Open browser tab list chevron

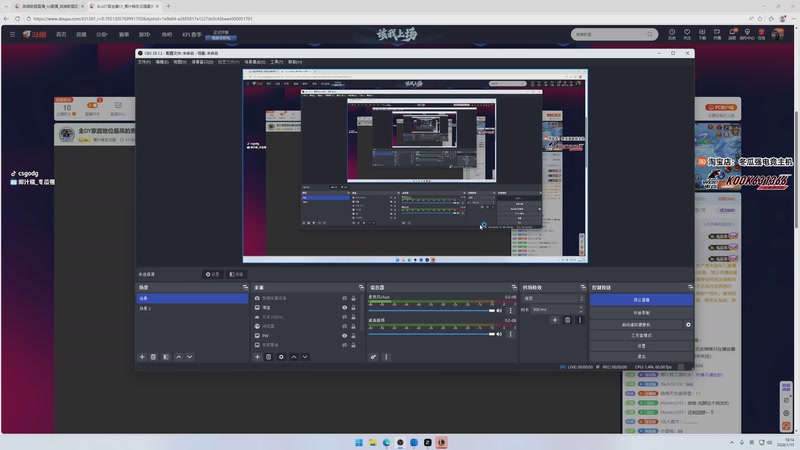click(x=6, y=6)
